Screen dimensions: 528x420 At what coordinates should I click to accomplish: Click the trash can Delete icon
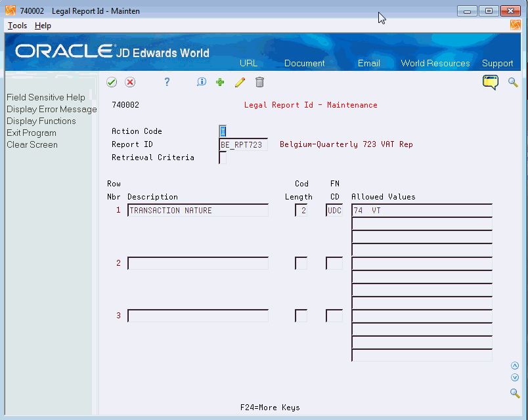259,82
